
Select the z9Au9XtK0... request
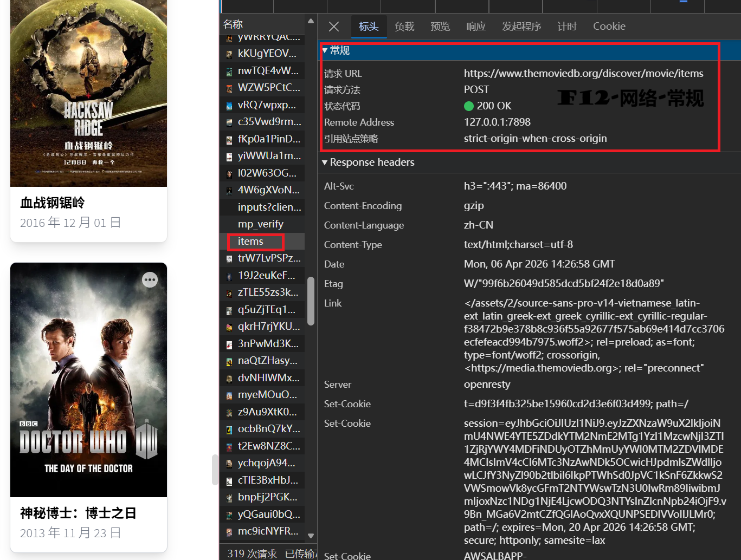pyautogui.click(x=262, y=412)
